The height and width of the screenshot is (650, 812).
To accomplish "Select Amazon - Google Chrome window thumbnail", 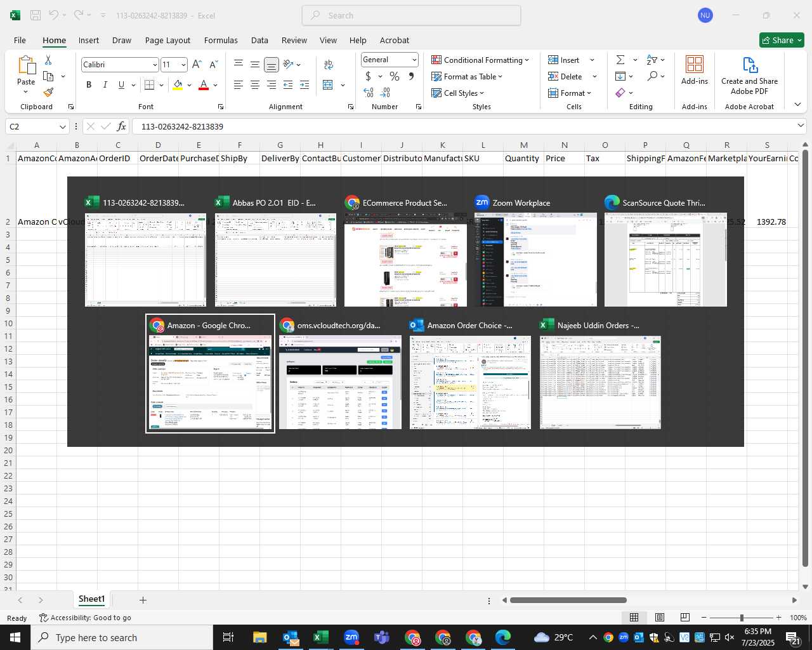I will click(210, 374).
